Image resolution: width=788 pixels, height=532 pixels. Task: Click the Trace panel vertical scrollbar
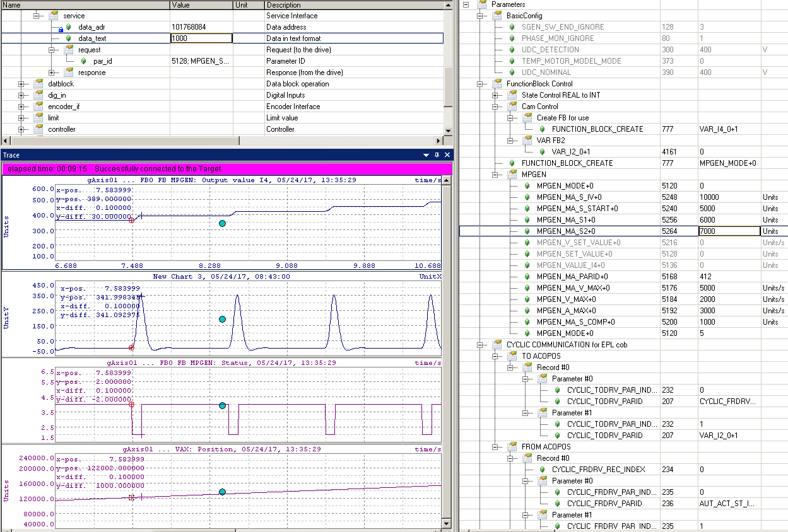tap(447, 352)
